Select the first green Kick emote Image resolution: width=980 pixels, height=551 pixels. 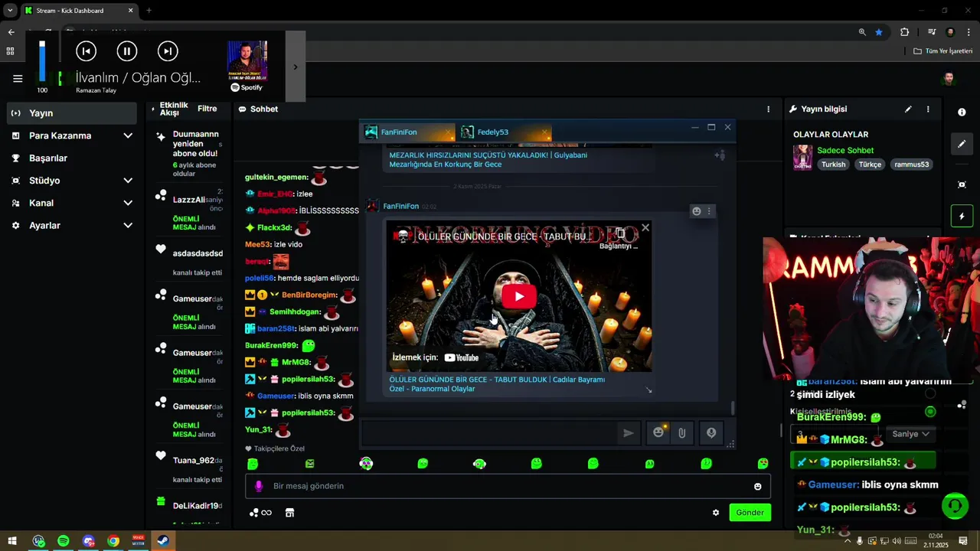click(x=253, y=464)
